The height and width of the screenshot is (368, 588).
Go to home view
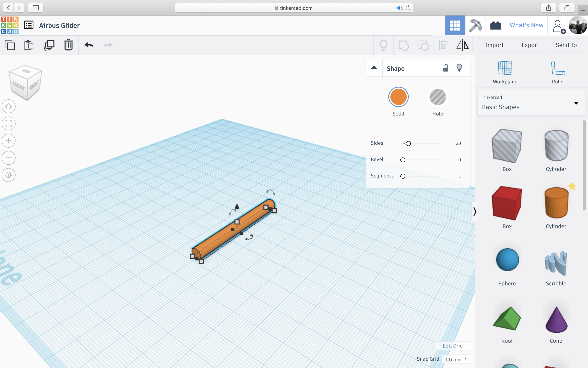pos(9,106)
